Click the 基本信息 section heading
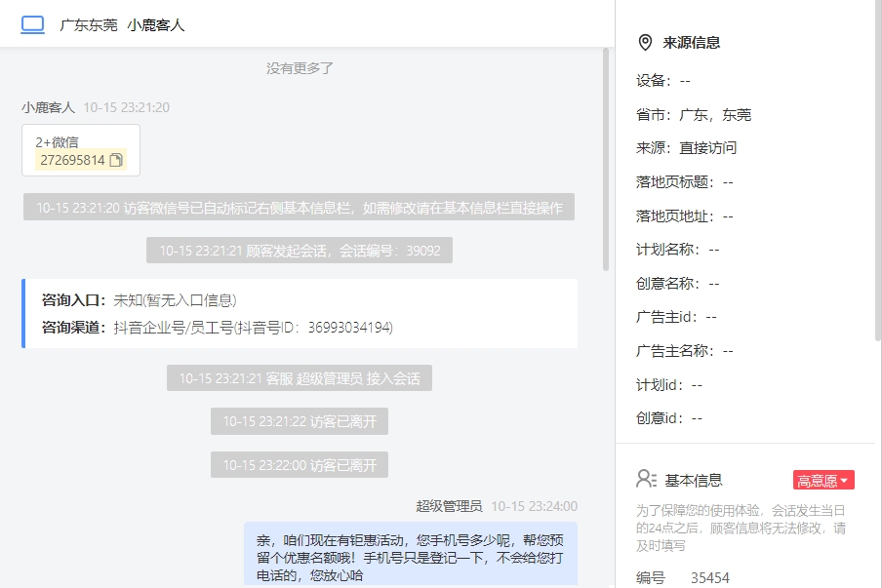 (x=694, y=480)
